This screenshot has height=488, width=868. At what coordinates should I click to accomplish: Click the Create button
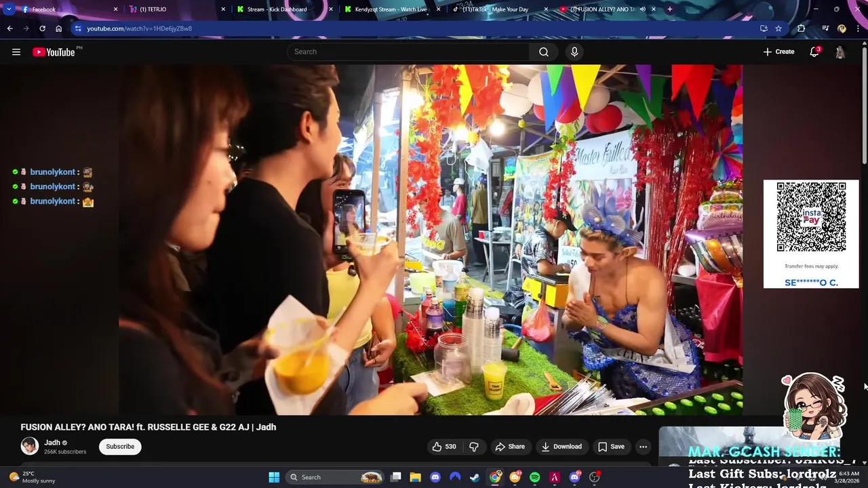pyautogui.click(x=778, y=52)
